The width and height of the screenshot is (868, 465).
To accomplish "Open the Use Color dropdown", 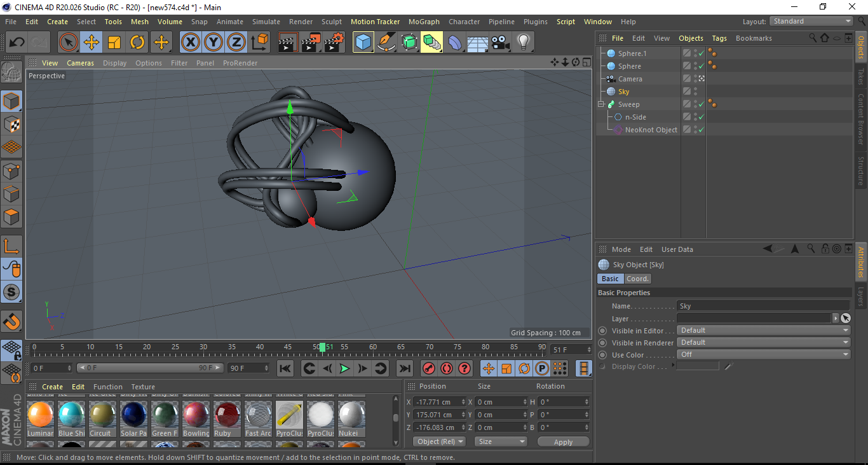I will (764, 354).
